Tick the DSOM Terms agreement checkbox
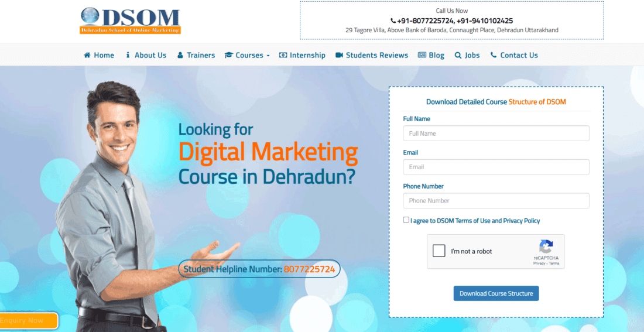The image size is (644, 332). 406,220
